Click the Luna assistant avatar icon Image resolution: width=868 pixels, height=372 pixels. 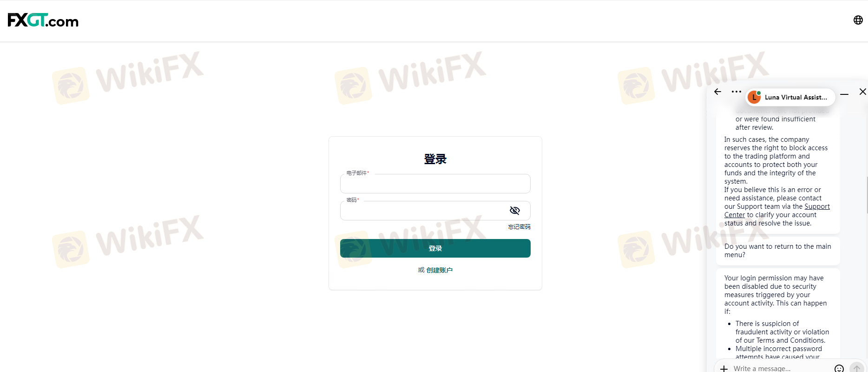pos(755,97)
